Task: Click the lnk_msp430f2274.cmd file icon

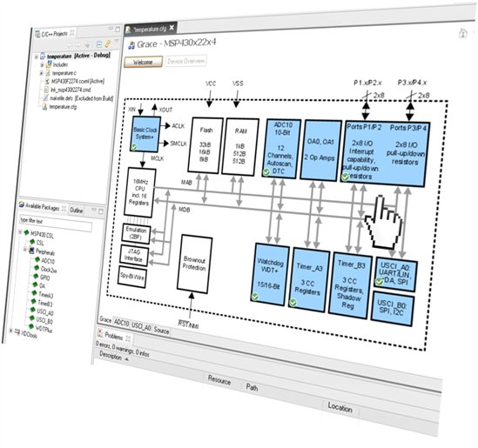Action: [46, 90]
